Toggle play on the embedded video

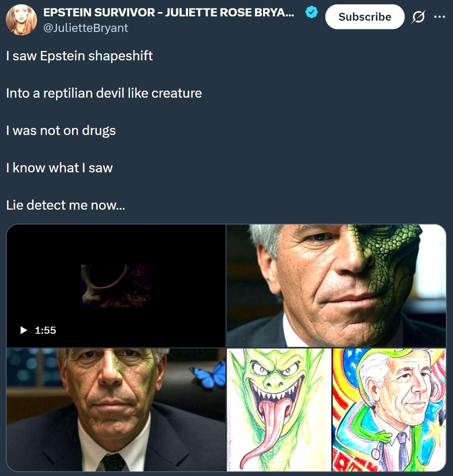click(x=22, y=331)
